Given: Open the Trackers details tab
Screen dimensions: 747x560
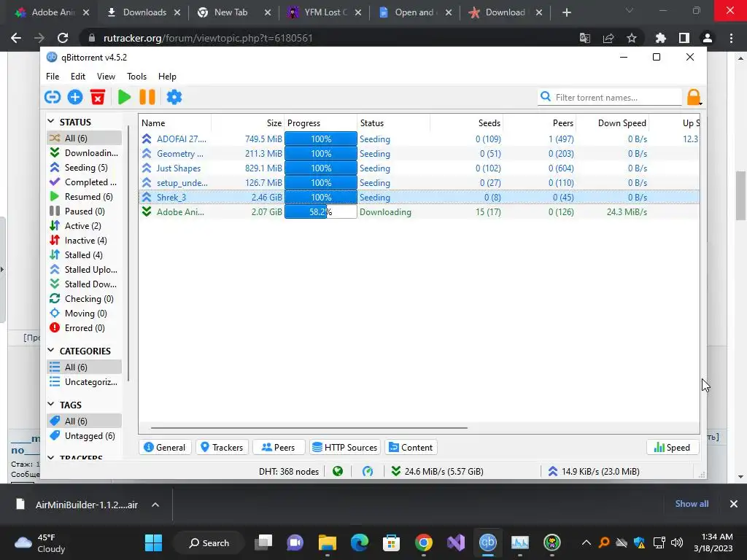Looking at the screenshot, I should coord(222,447).
